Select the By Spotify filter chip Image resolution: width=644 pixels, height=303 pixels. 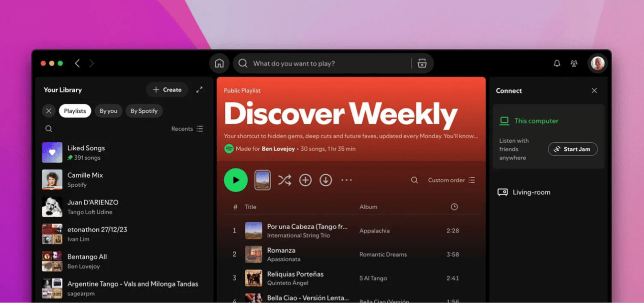[144, 111]
